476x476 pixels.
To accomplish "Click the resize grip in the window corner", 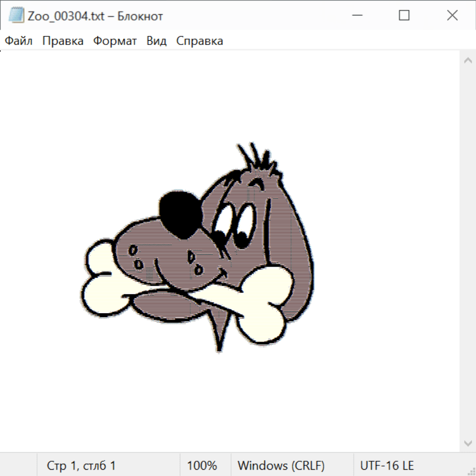I will coord(471,471).
